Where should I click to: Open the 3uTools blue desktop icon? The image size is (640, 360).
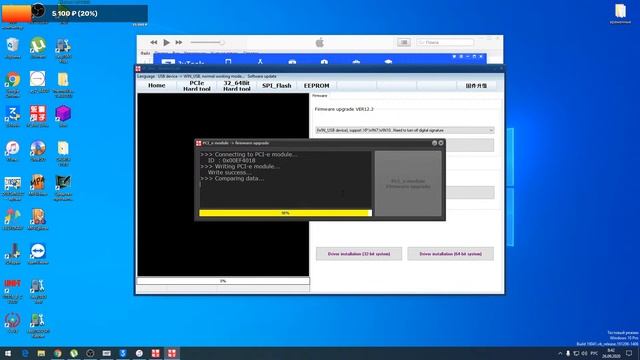click(x=12, y=116)
